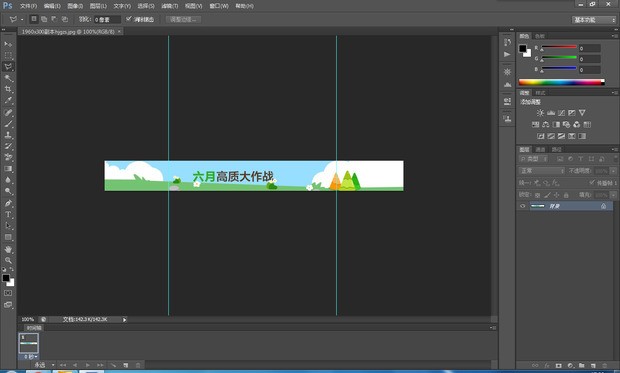Select the Crop tool

[x=8, y=89]
